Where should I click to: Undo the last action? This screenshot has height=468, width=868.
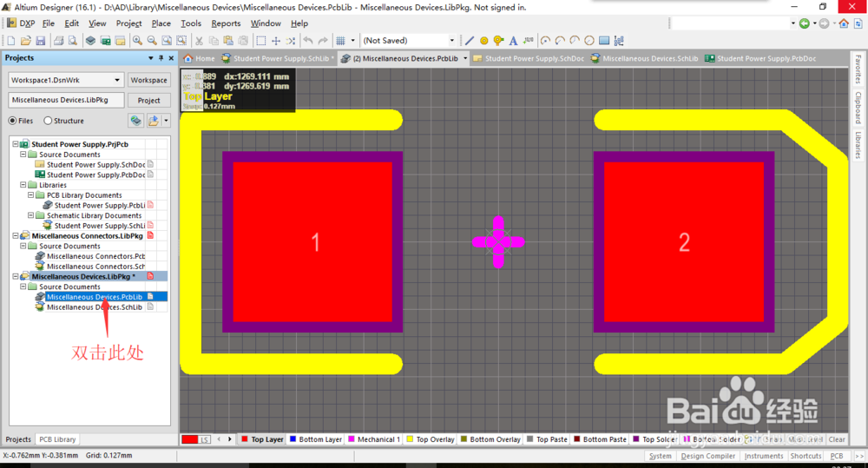308,41
